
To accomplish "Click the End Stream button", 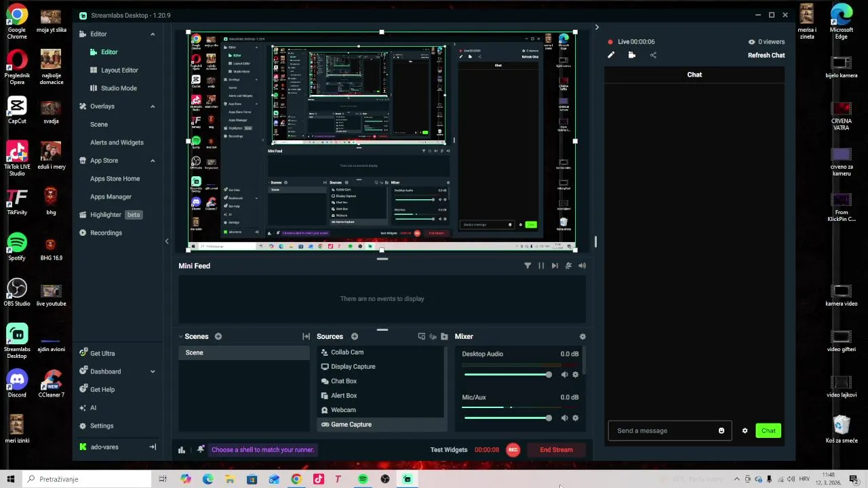I will click(556, 450).
